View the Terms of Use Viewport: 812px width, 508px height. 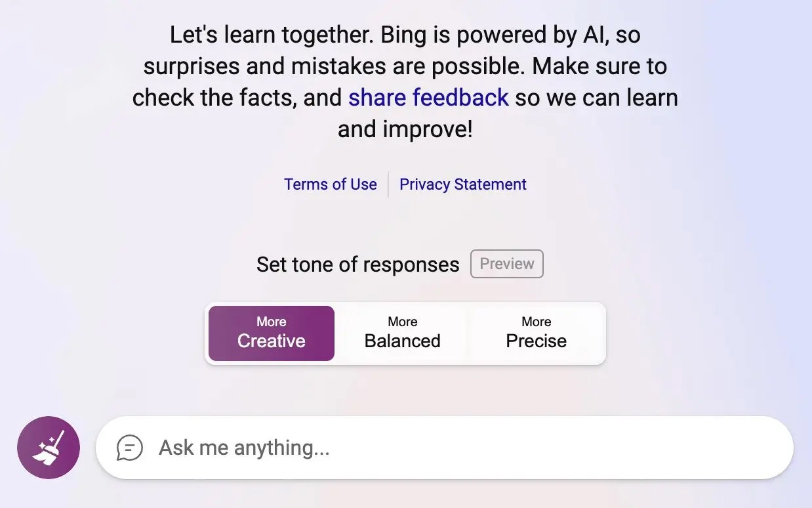pos(331,184)
